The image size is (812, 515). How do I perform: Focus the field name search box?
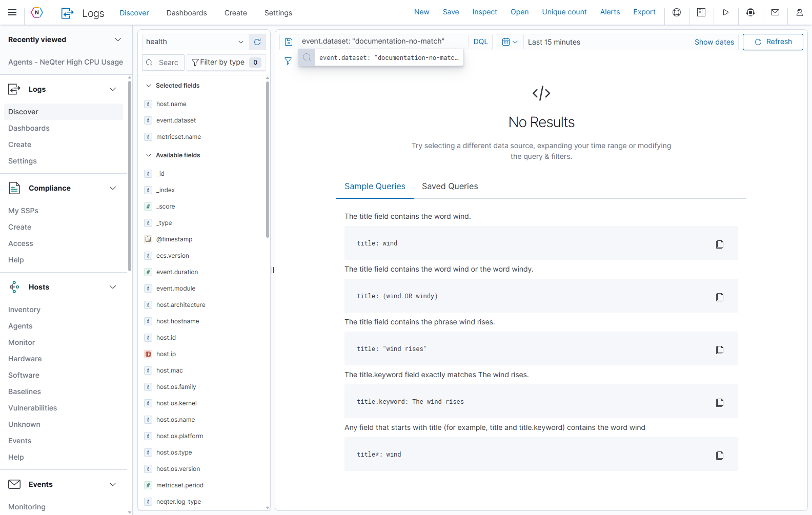tap(163, 63)
